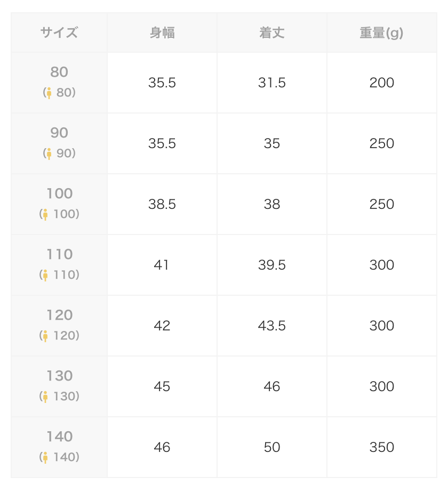Select the 着丈 column header
Screen dimensions: 448x485
[x=272, y=33]
